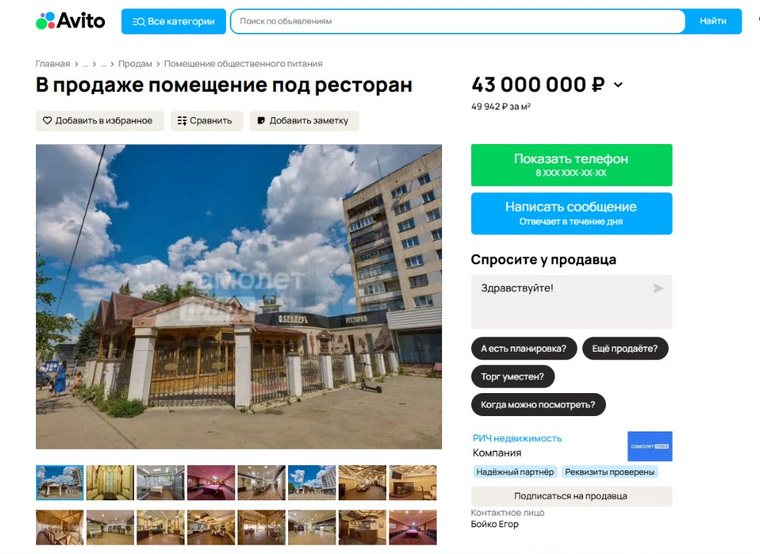Screen dimensions: 760x554
Task: Click the compare list icon
Action: pyautogui.click(x=182, y=121)
